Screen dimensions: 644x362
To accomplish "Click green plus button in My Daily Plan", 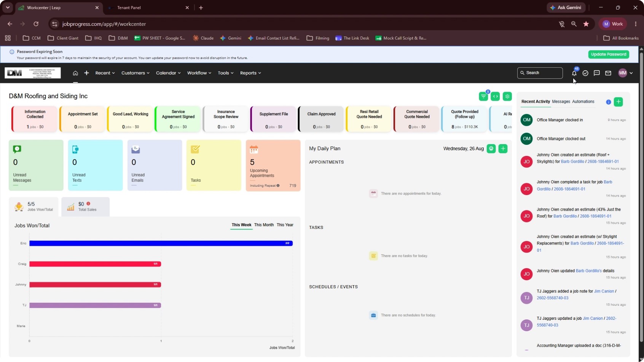I will [x=503, y=149].
